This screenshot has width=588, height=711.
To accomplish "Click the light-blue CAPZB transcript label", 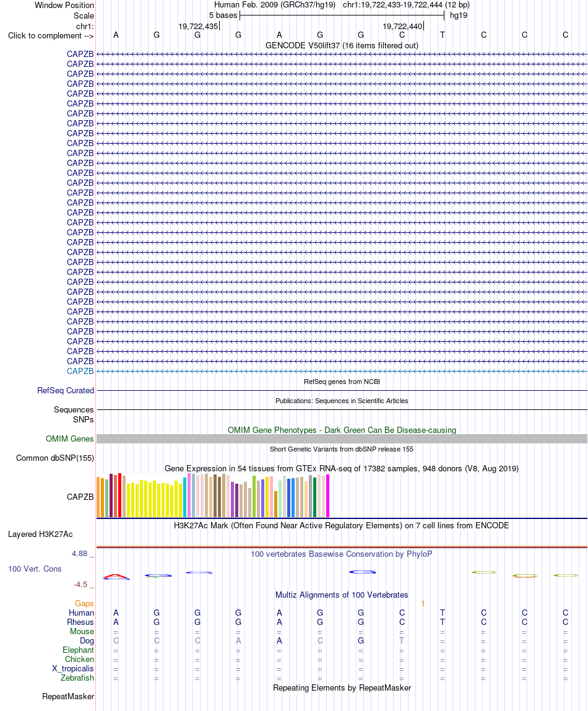I will pos(80,371).
